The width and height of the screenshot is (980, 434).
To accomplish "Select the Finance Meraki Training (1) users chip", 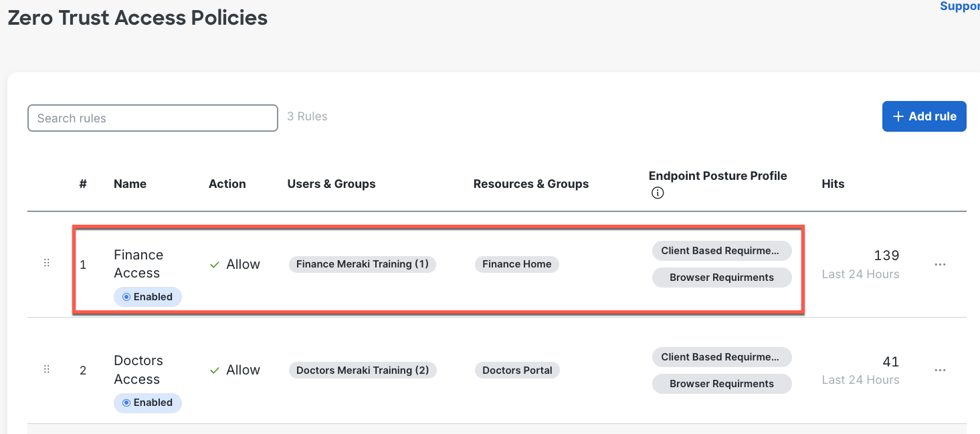I will point(362,264).
